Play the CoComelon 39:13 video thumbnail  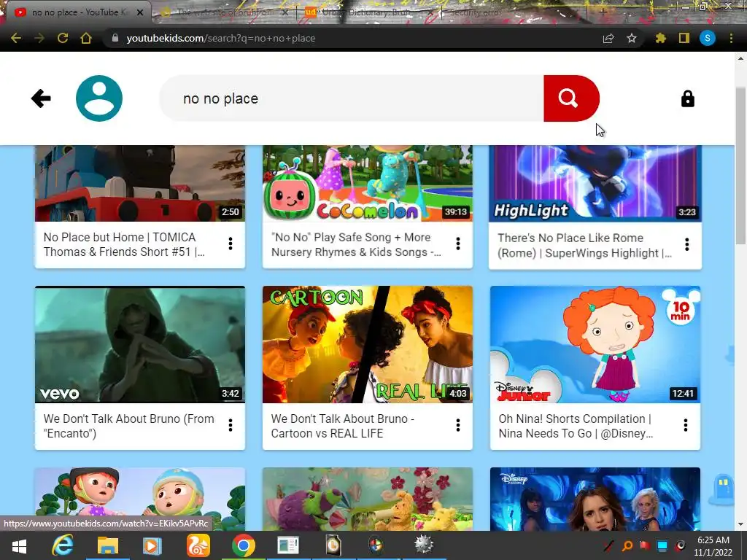[x=368, y=183]
